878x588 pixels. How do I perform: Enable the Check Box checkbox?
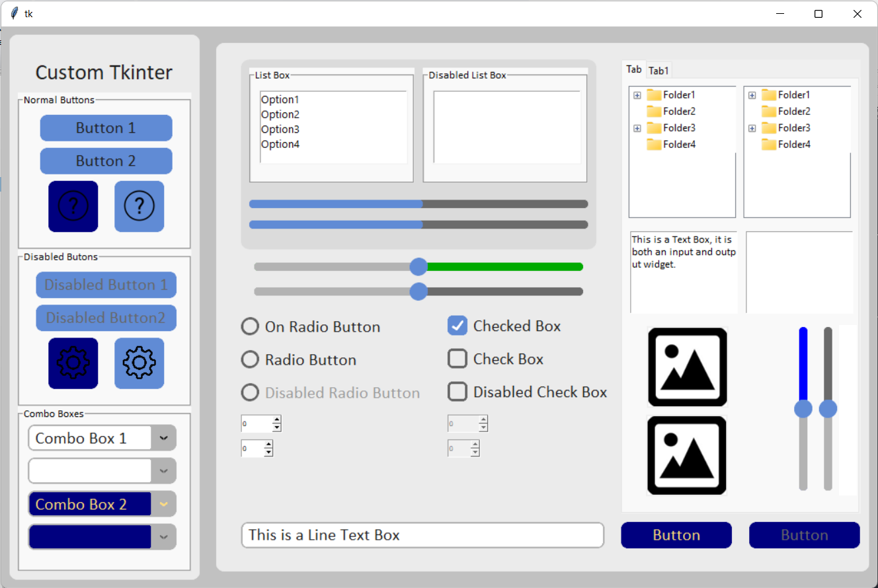[458, 358]
